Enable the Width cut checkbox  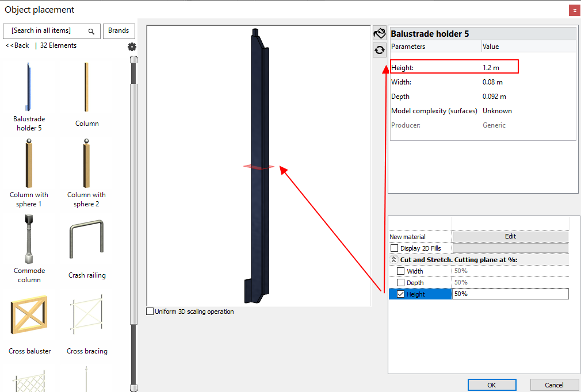(x=401, y=271)
